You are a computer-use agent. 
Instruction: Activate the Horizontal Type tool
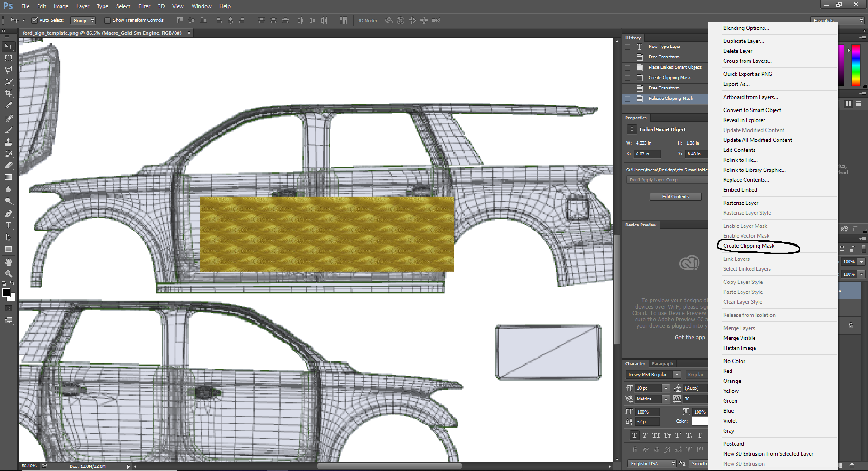coord(9,226)
